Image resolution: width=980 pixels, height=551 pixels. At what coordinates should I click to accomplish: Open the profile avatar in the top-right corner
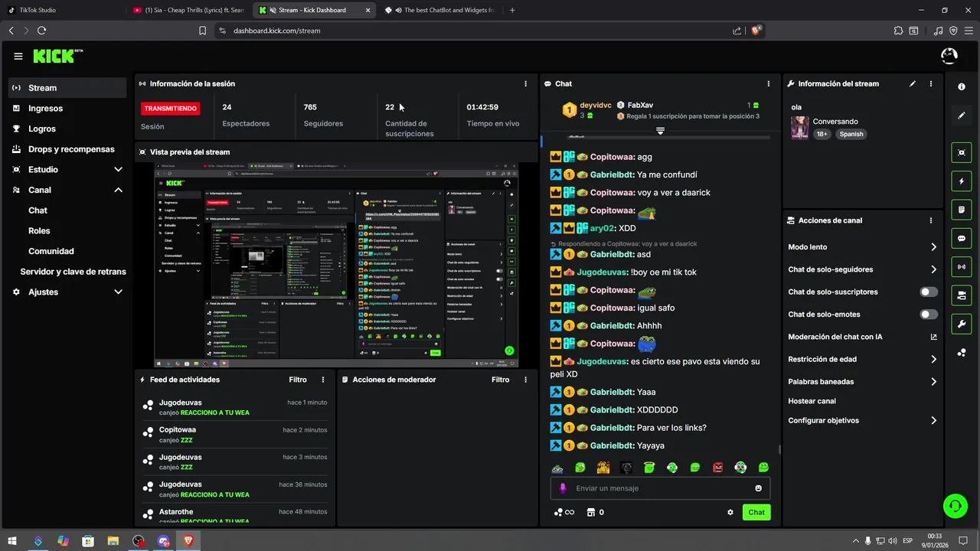pyautogui.click(x=949, y=56)
